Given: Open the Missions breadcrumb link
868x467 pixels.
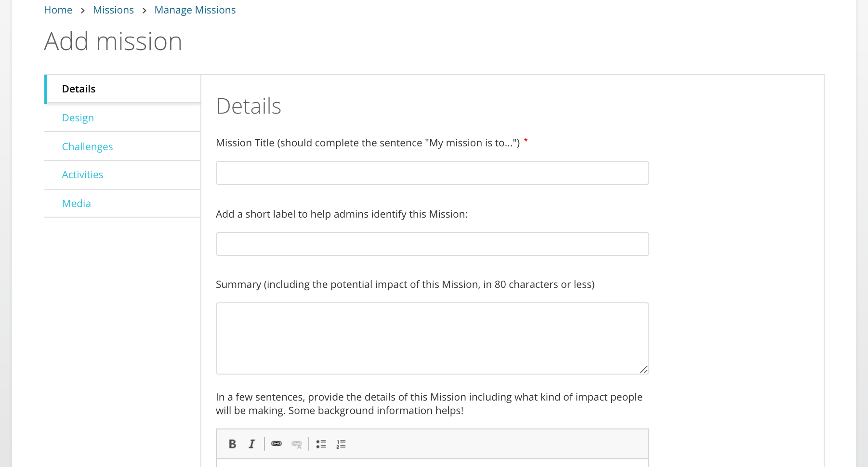Looking at the screenshot, I should [113, 10].
